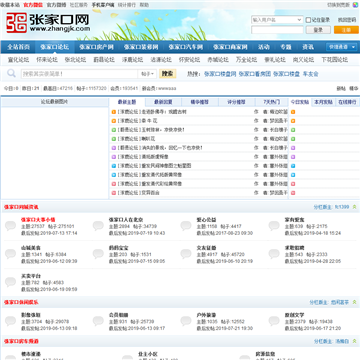Open 张家口商家网 in the nav bar
The height and width of the screenshot is (360, 360).
tap(230, 47)
